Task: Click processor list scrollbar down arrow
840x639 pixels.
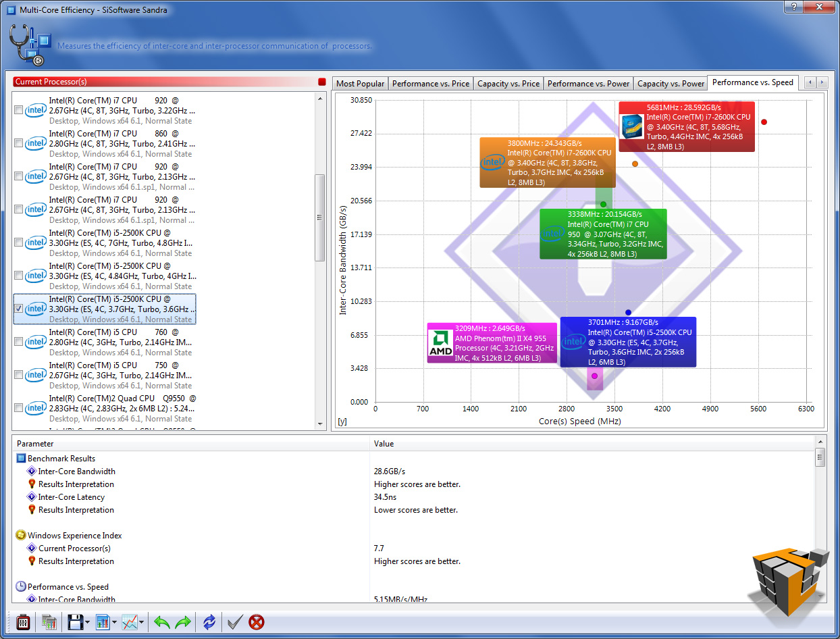Action: (x=321, y=423)
